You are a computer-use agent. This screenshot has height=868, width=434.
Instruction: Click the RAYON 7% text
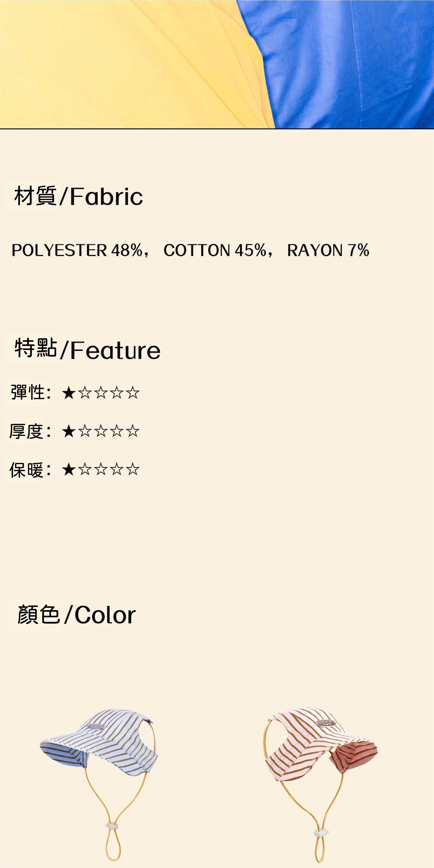(x=328, y=250)
